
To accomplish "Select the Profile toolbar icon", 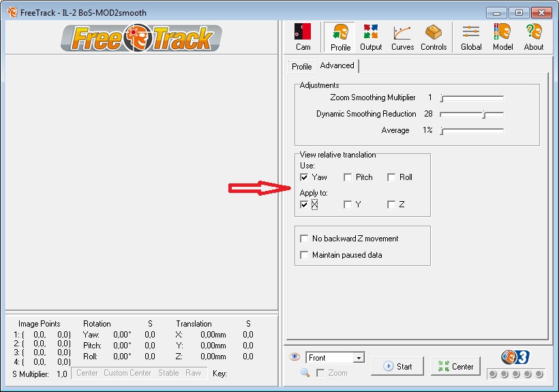I will (340, 37).
